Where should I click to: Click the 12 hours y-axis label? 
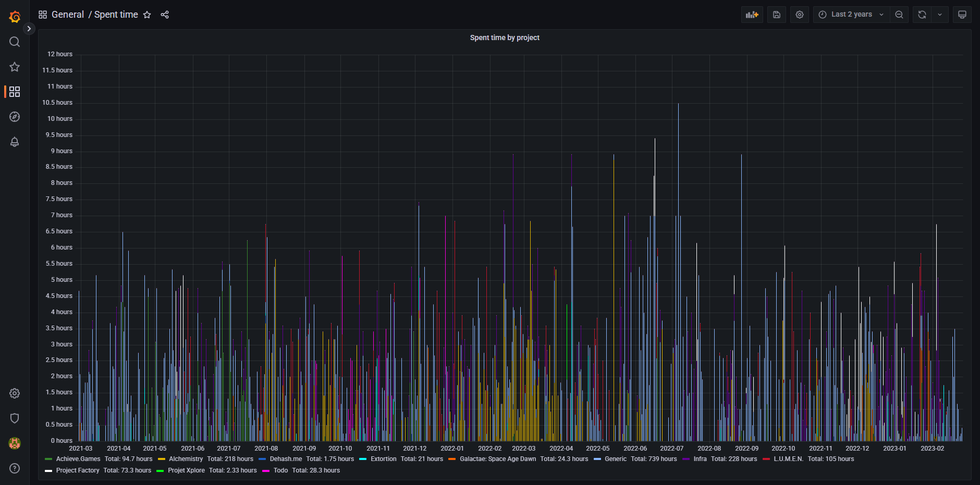(x=60, y=54)
